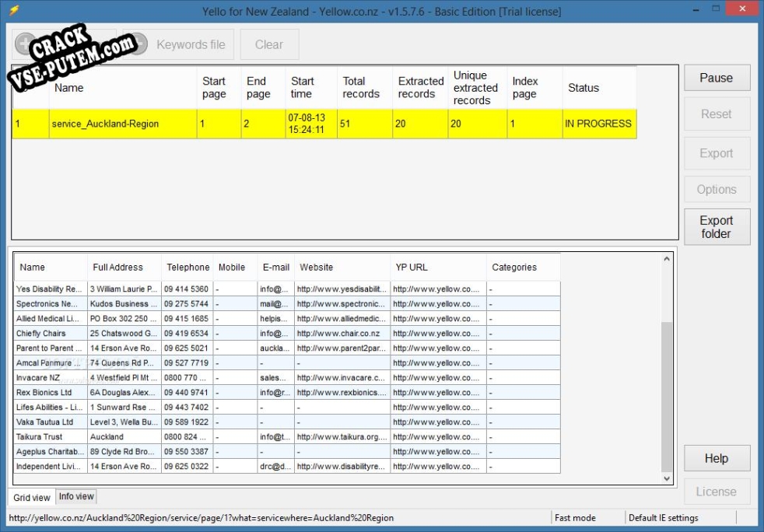Image resolution: width=764 pixels, height=532 pixels.
Task: Click the Website column header
Action: (342, 268)
